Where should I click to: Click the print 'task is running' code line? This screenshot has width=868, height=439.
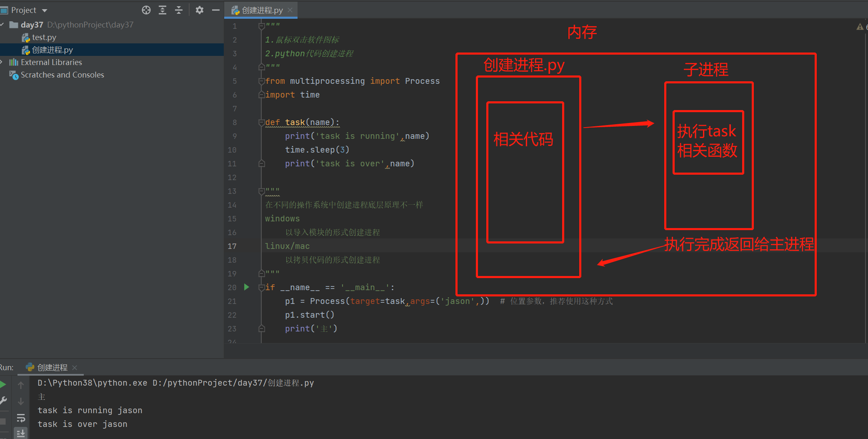[x=357, y=136]
